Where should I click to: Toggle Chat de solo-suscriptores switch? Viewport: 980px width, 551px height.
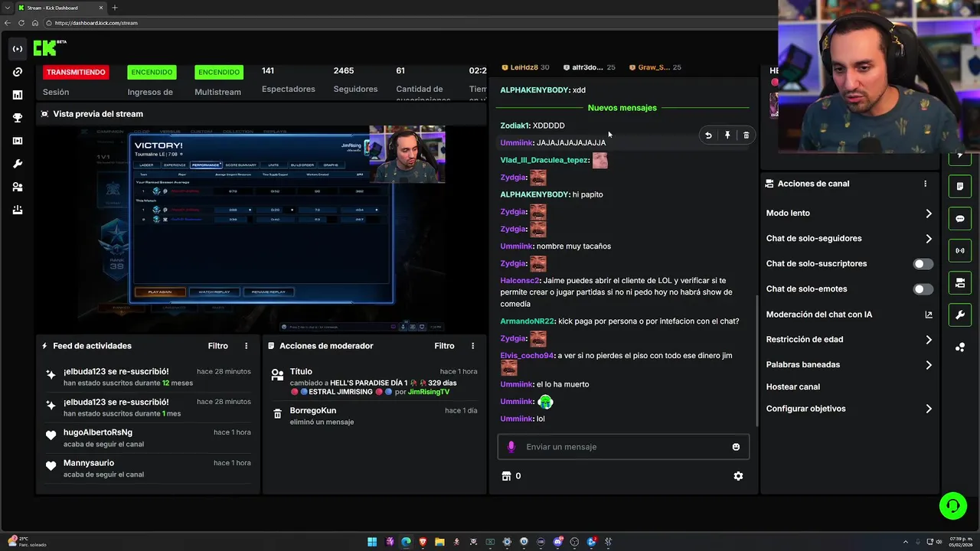923,264
